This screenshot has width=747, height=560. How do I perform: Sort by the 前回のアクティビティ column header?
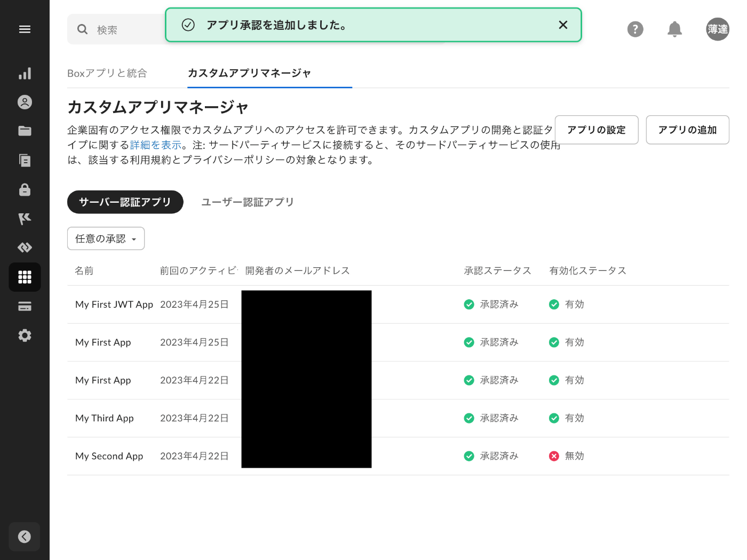point(198,271)
